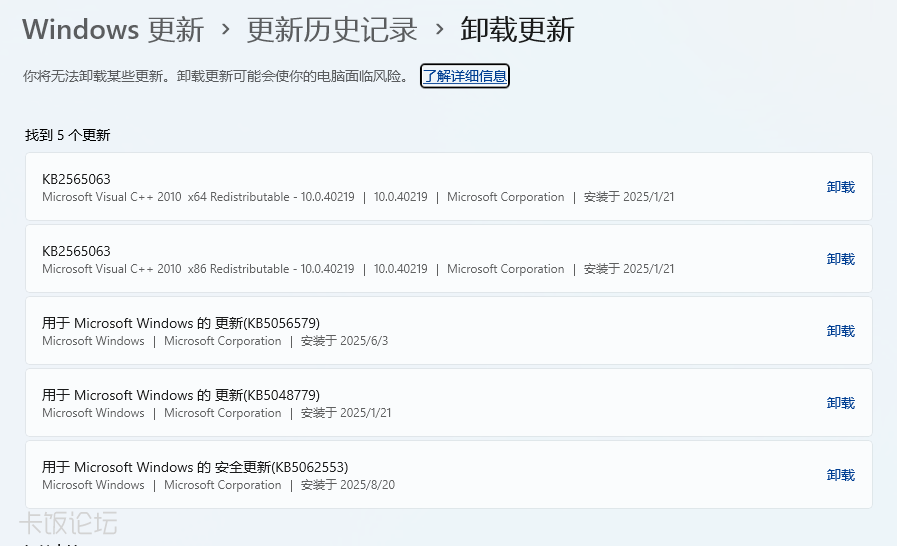Open 更新历史记录 breadcrumb
This screenshot has height=546, width=897.
(x=332, y=30)
